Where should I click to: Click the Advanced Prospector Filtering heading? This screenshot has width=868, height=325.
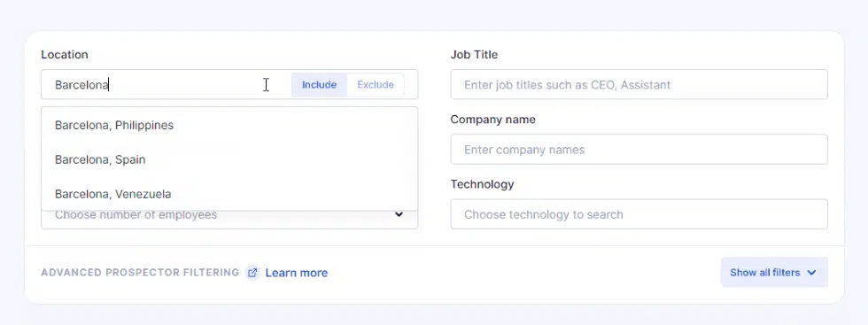click(140, 273)
